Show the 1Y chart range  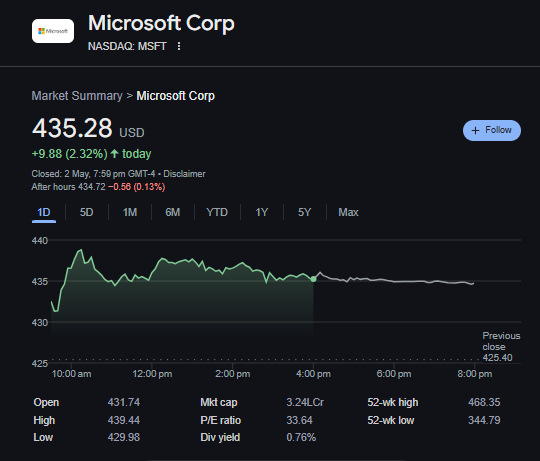point(261,212)
